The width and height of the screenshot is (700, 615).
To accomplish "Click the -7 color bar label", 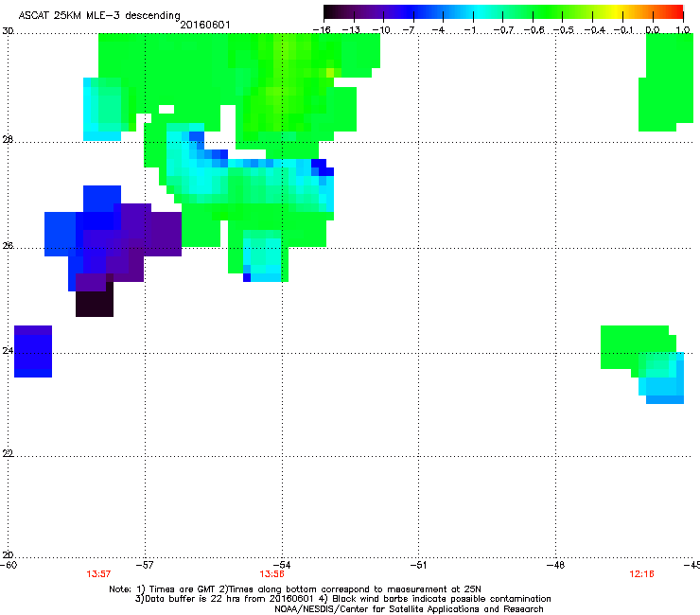I will 409,30.
